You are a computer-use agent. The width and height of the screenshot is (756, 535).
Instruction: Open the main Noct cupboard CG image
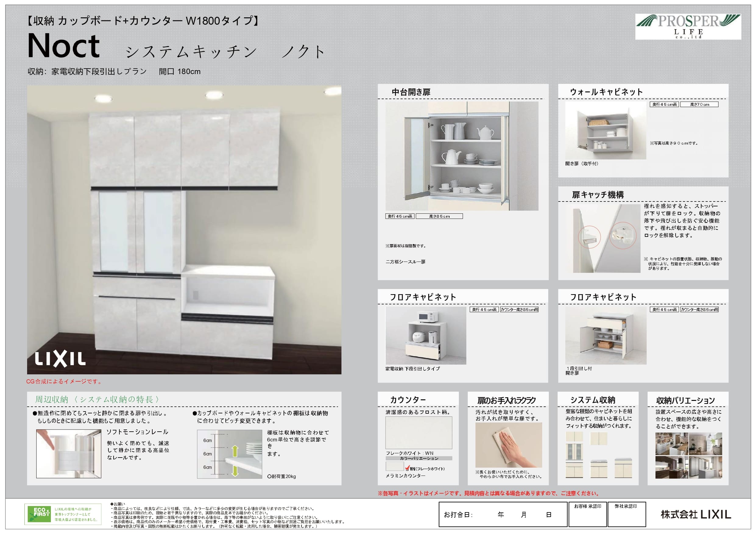click(x=184, y=230)
